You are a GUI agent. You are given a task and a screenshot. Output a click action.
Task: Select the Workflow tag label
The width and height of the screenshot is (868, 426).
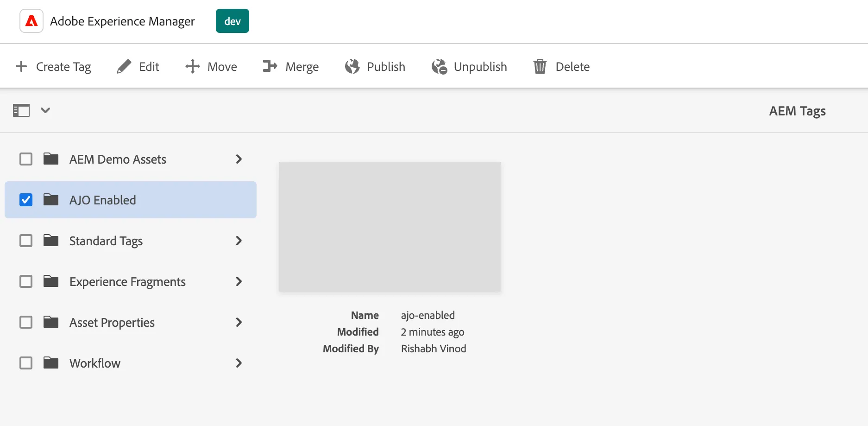click(95, 363)
